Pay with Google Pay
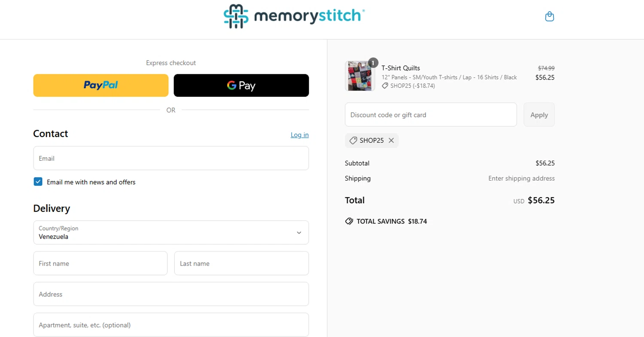The height and width of the screenshot is (337, 644). (241, 86)
